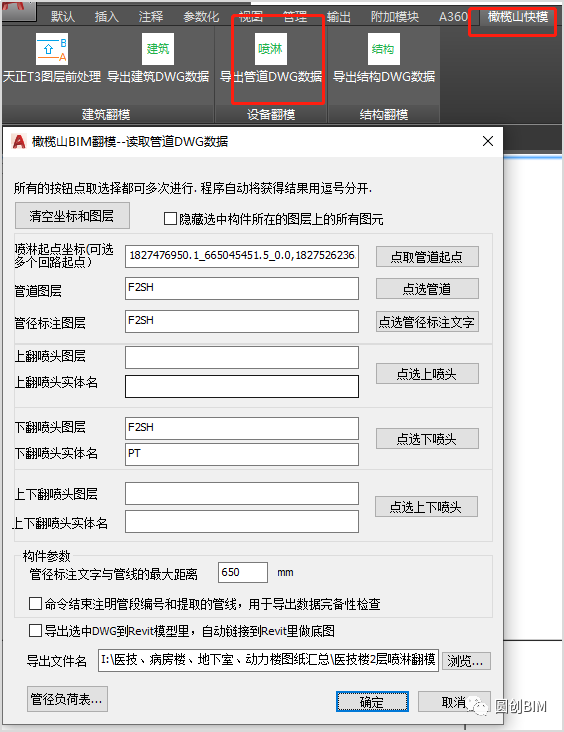Click the 浏览... button
The height and width of the screenshot is (732, 564).
click(x=466, y=661)
